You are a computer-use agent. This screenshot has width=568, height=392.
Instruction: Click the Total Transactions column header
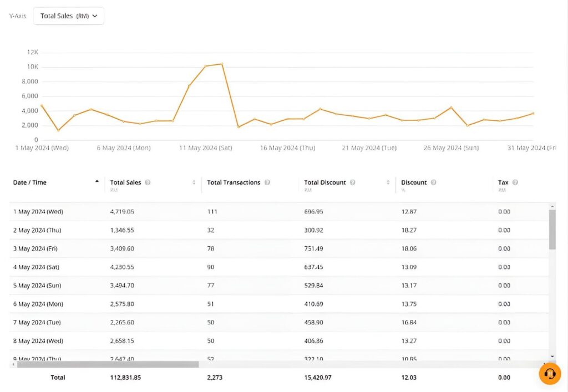click(x=233, y=182)
